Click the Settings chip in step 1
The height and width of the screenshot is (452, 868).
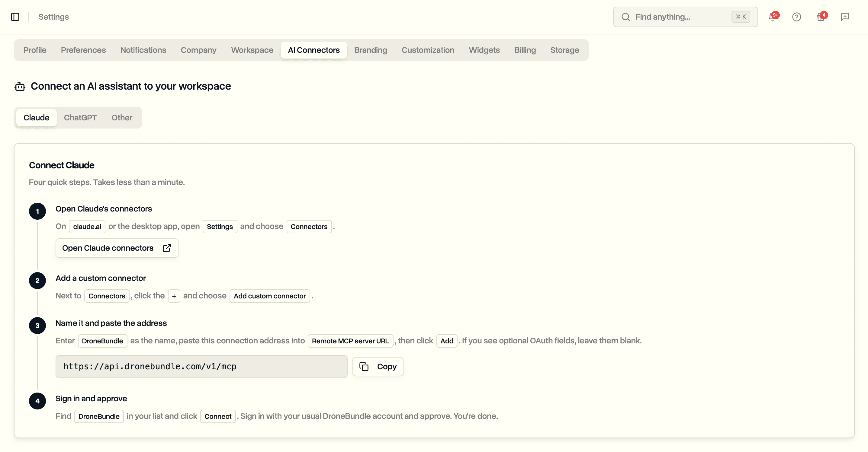(x=220, y=227)
